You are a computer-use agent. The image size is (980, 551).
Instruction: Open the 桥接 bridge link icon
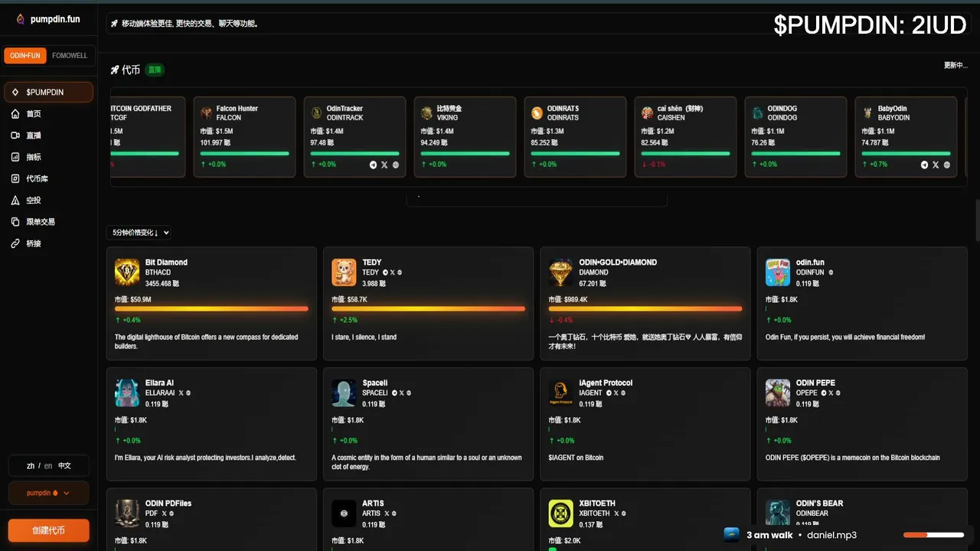pos(15,243)
